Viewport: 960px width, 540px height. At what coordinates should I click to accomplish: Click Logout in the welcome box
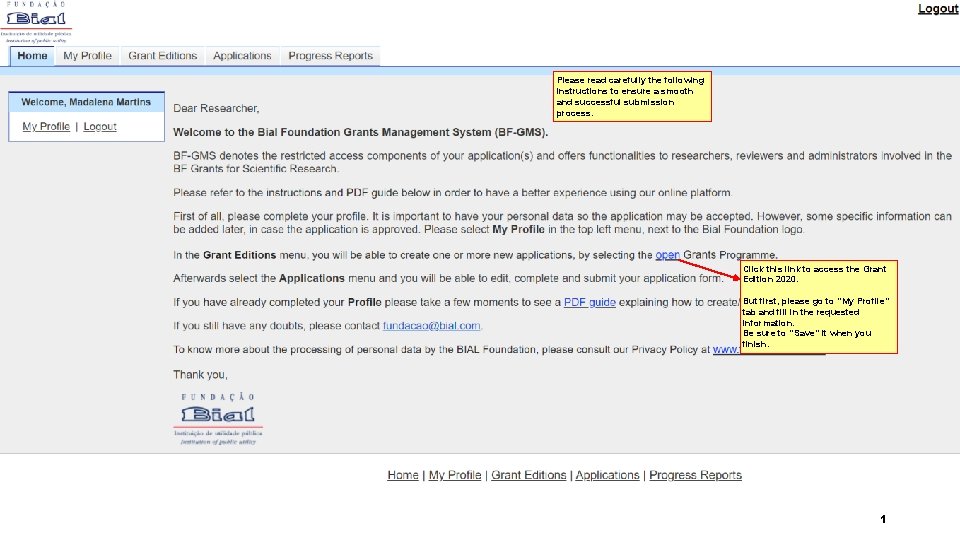pyautogui.click(x=100, y=126)
